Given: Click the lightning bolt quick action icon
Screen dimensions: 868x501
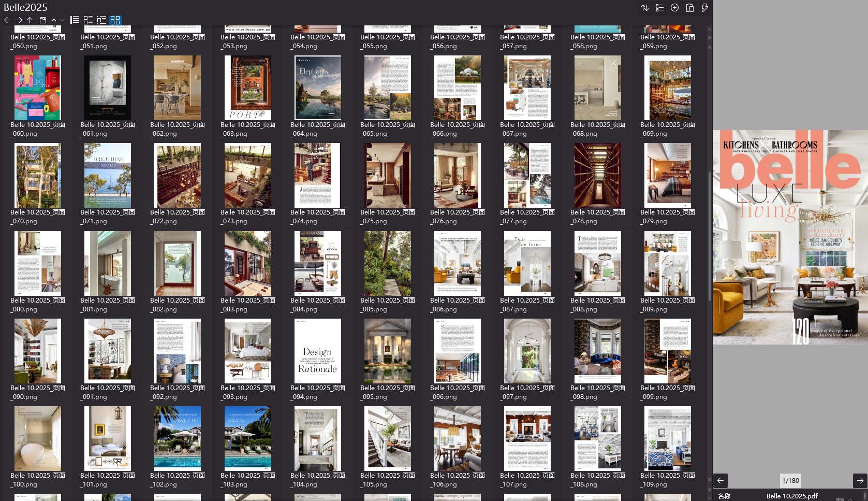Looking at the screenshot, I should pyautogui.click(x=704, y=8).
